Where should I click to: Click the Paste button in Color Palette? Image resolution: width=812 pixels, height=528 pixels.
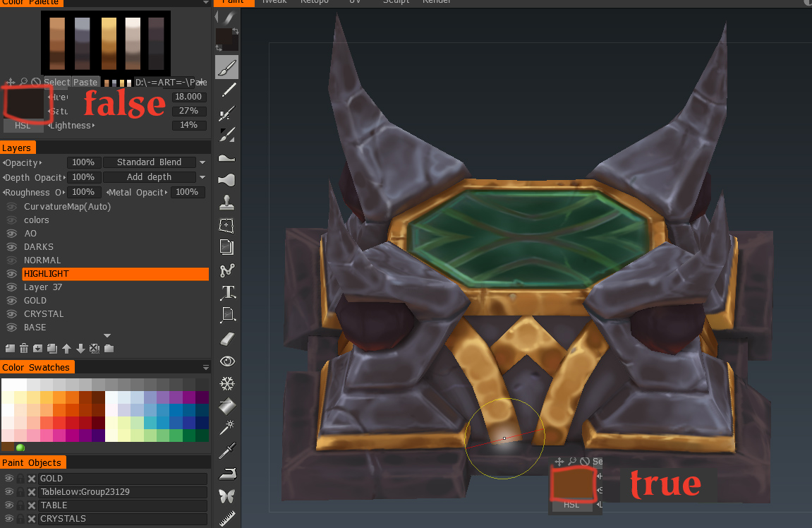[85, 83]
